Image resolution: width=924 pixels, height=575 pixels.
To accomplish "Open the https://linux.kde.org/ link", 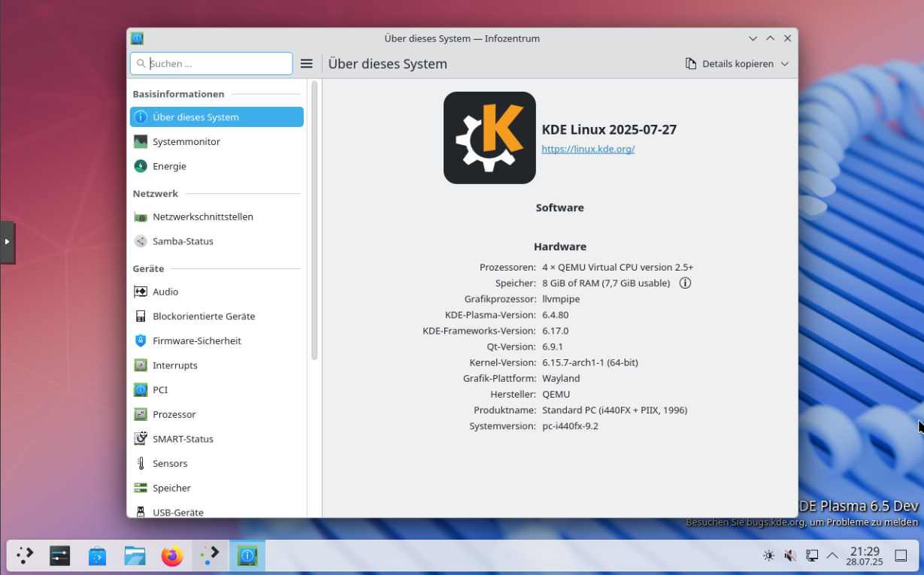I will (588, 149).
